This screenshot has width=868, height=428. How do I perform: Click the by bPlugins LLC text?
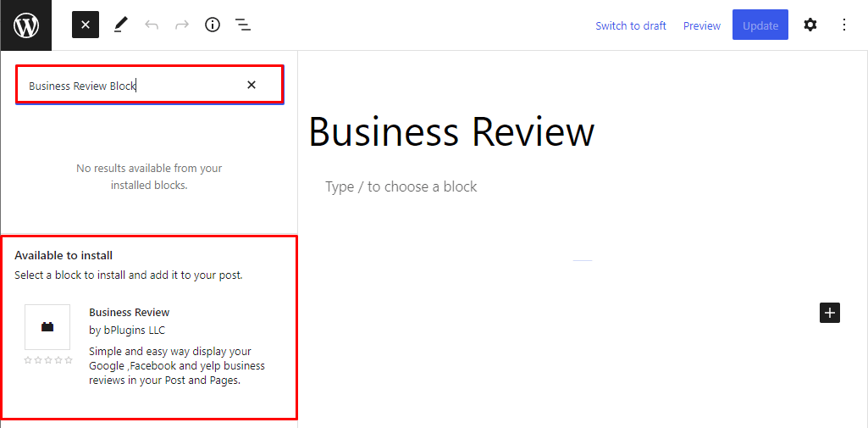coord(127,331)
